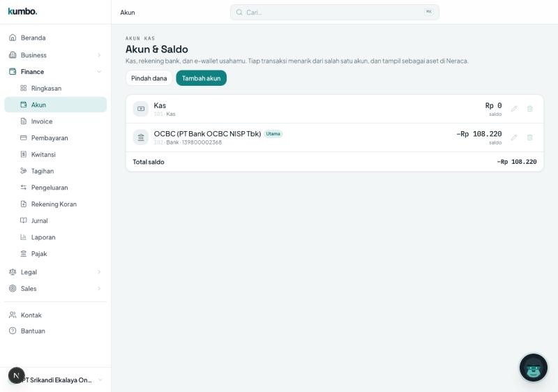Go to Beranda

point(56,38)
